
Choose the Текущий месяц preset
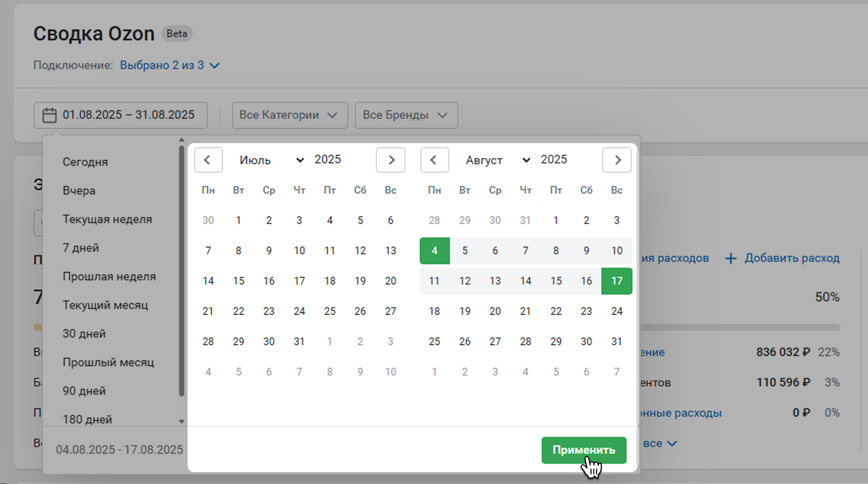[105, 305]
